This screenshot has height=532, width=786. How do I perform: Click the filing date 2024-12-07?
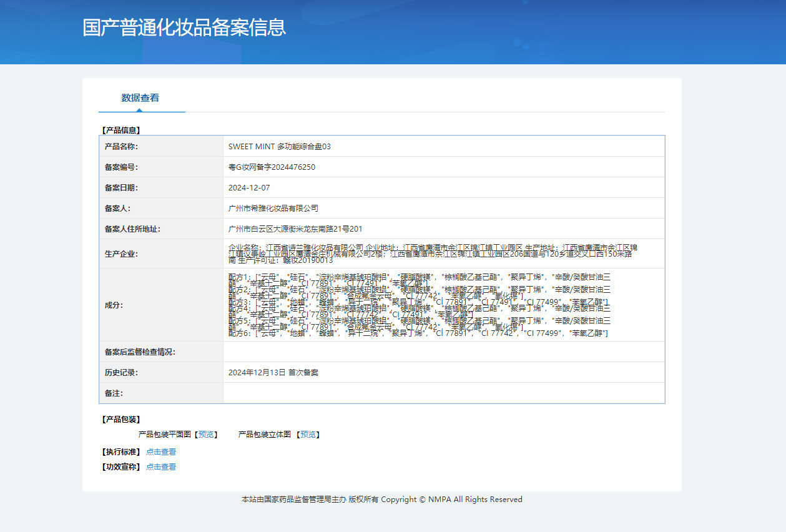coord(249,188)
